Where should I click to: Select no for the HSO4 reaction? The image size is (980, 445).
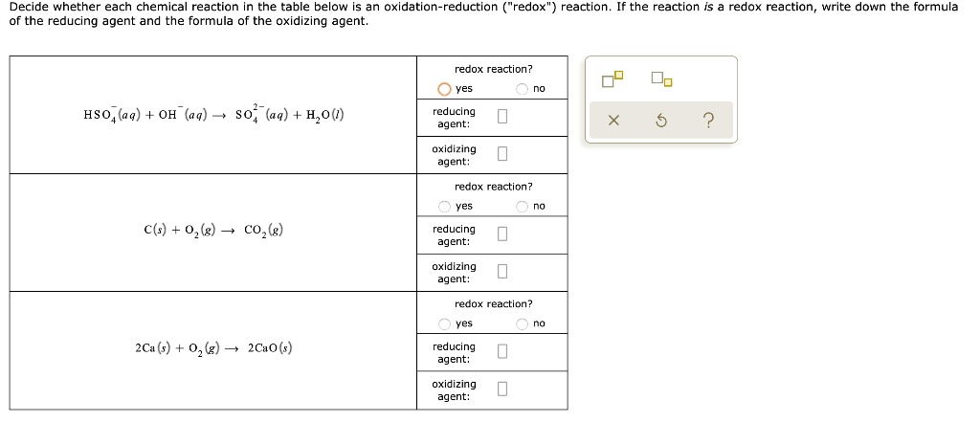(x=523, y=89)
